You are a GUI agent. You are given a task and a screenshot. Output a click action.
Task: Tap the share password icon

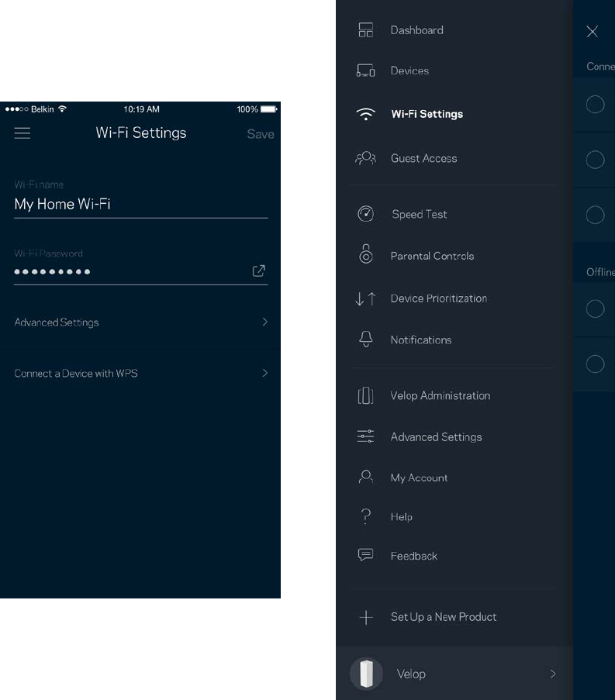pos(259,271)
